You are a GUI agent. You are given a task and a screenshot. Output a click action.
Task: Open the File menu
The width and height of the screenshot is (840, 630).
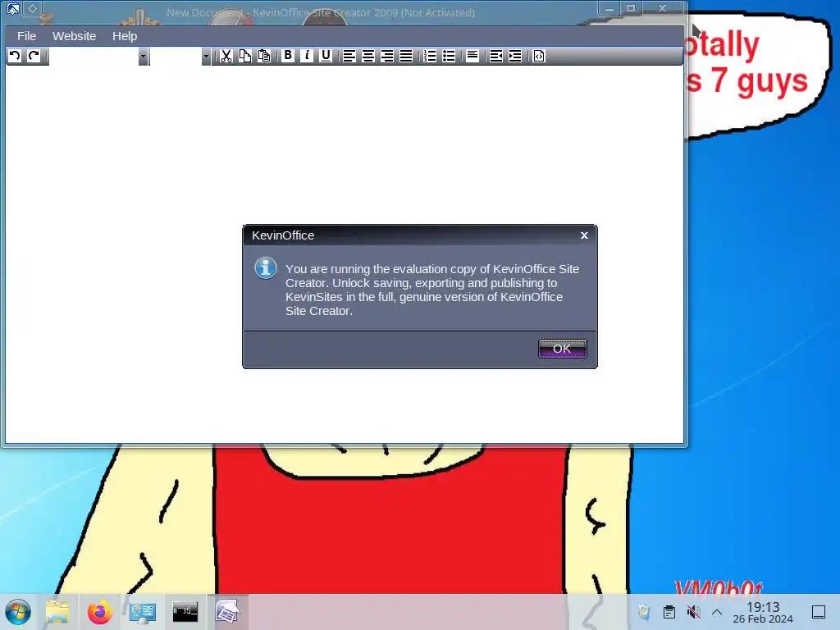point(26,36)
